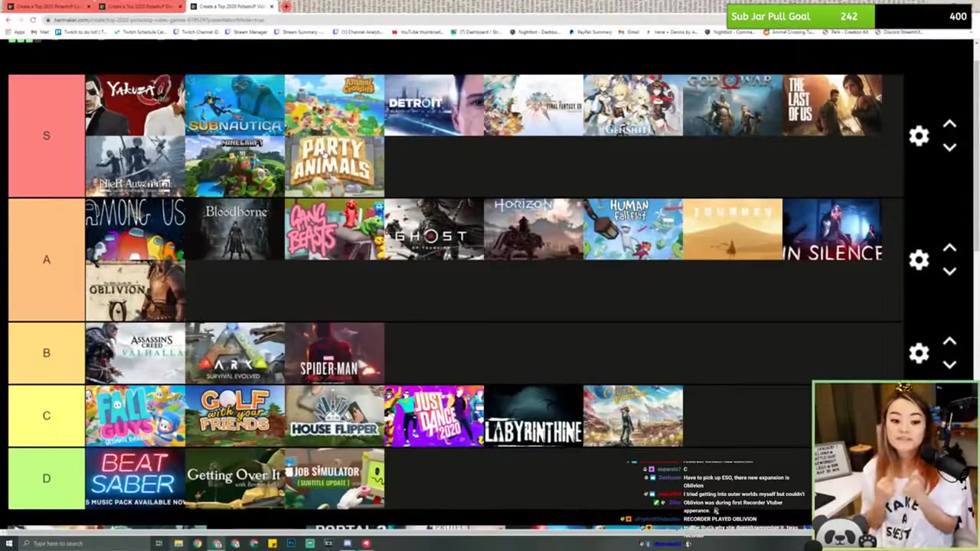
Task: Select the Labyrinthine tile
Action: [x=534, y=416]
